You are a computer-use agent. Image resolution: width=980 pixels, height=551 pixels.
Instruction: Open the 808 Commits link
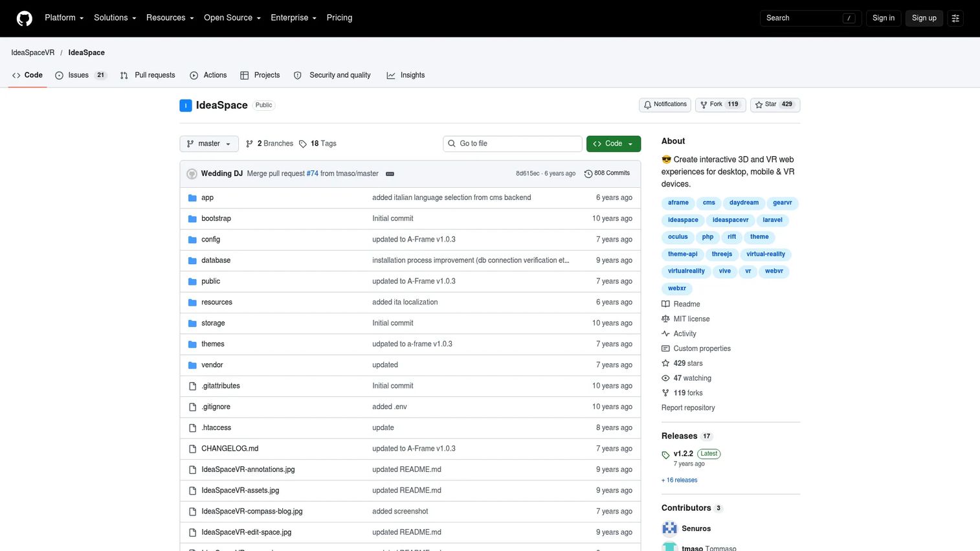[x=607, y=174]
